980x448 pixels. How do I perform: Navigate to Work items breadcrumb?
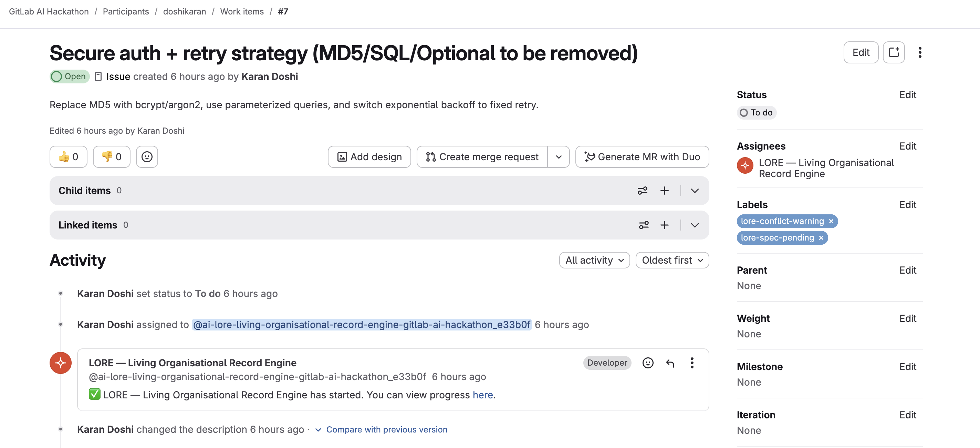242,11
